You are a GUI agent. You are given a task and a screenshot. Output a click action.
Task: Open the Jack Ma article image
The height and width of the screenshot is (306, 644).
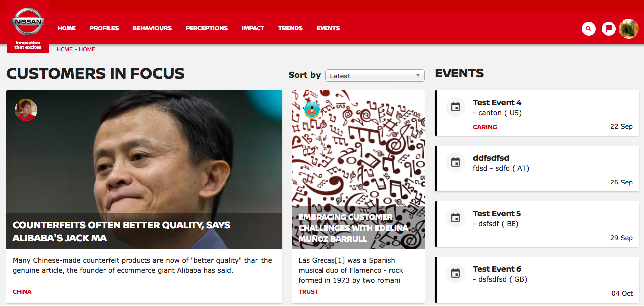pos(144,170)
